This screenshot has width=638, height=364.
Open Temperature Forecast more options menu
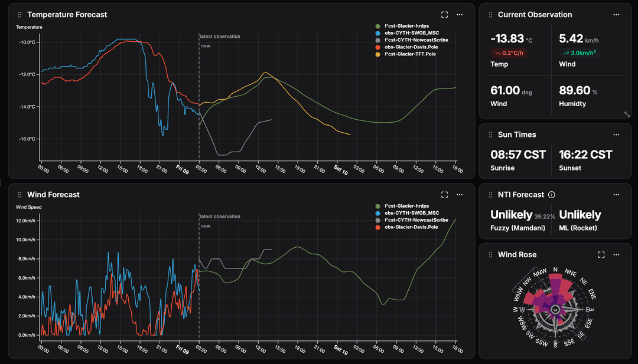pos(460,15)
